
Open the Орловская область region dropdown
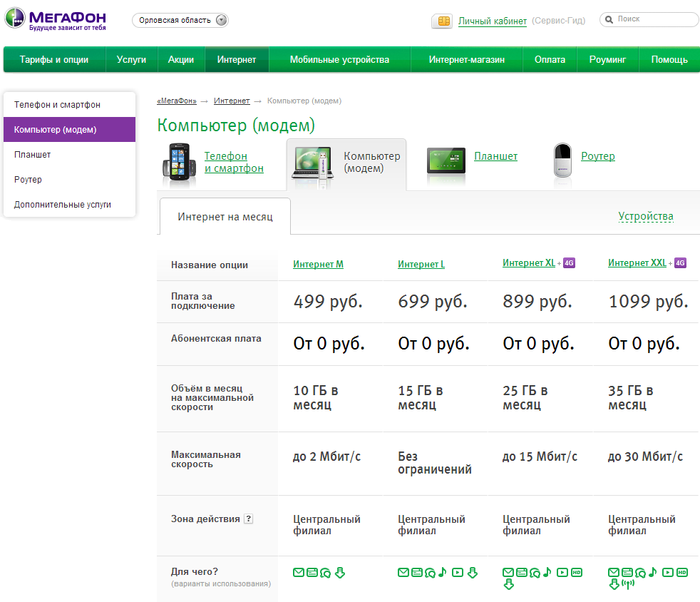click(x=180, y=20)
